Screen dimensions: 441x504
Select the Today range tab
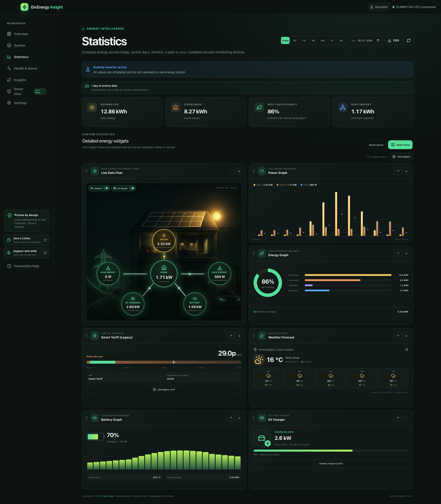(x=285, y=41)
